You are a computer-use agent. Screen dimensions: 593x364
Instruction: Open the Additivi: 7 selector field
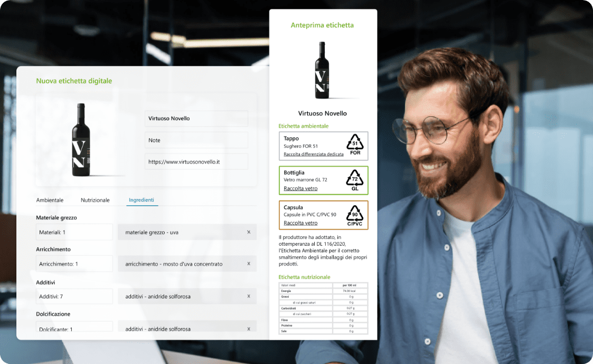pos(74,296)
